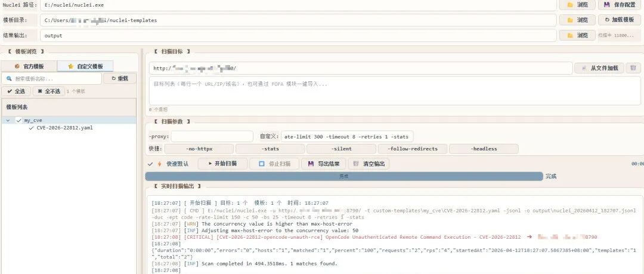Screen dimensions: 644x274
Task: Click the 保存配置 save config button
Action: pos(620,5)
